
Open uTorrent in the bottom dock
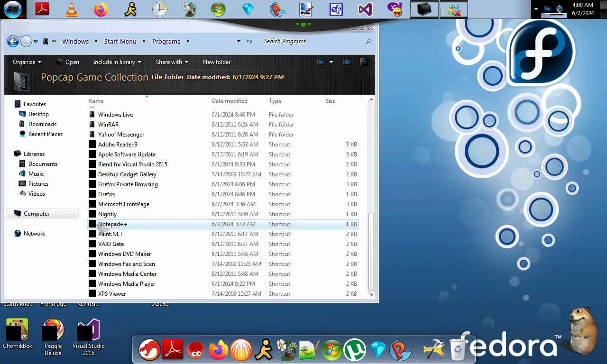[x=355, y=350]
